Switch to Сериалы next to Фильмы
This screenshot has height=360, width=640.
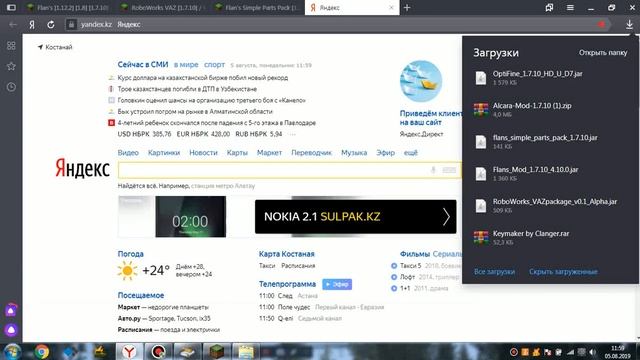(447, 254)
